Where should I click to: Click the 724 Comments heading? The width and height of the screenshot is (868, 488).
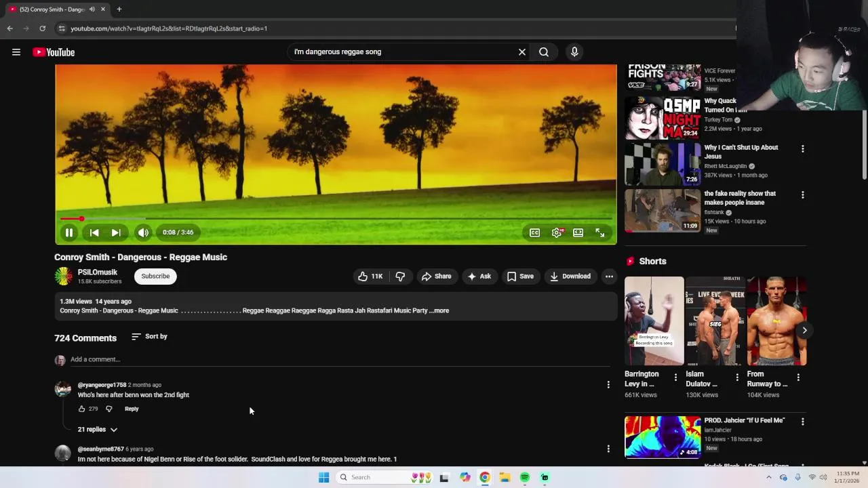[x=85, y=338]
